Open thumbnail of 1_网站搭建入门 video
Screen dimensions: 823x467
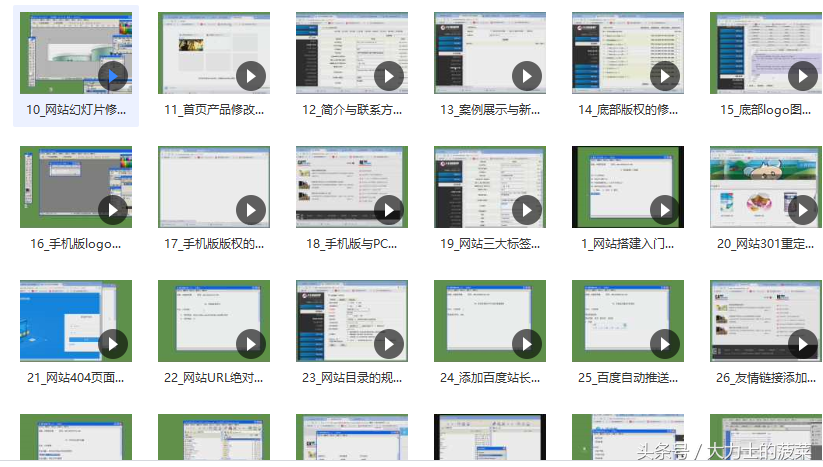(628, 187)
